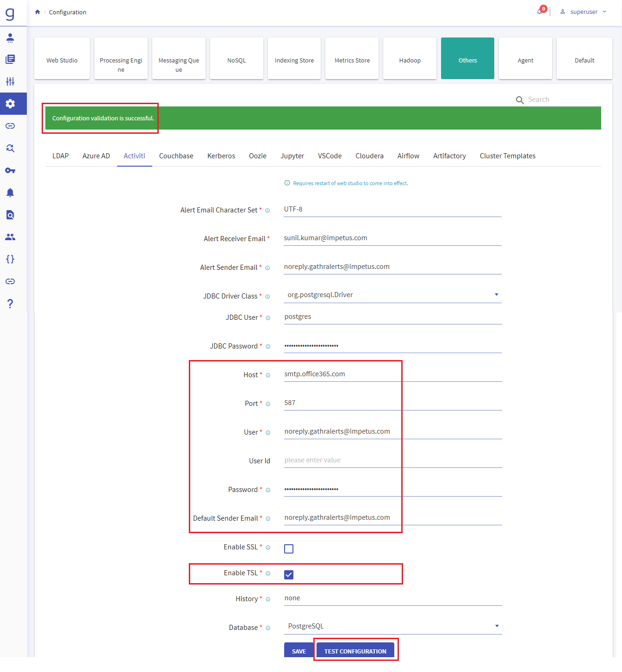
Task: Click the code braces sidebar icon
Action: click(x=10, y=259)
